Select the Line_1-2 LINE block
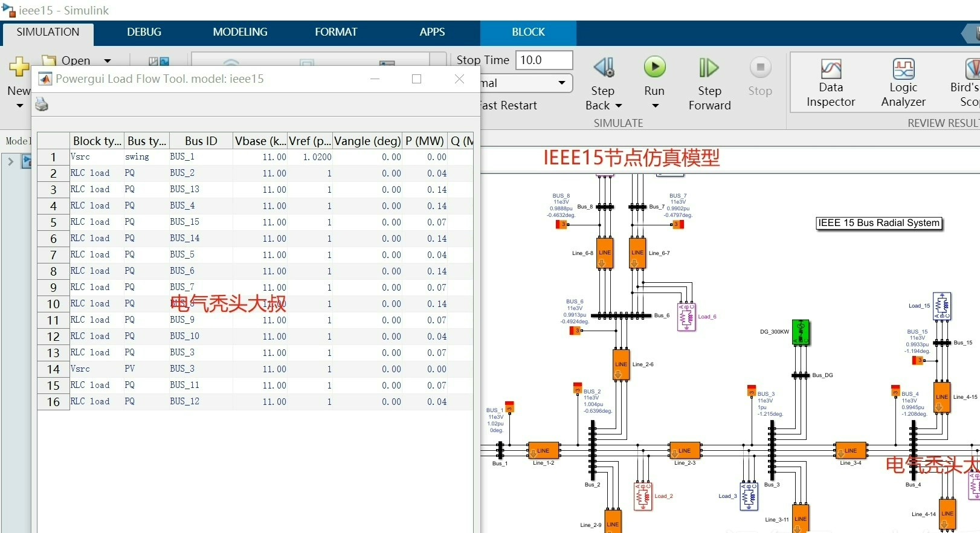Viewport: 980px width, 533px height. pyautogui.click(x=544, y=451)
